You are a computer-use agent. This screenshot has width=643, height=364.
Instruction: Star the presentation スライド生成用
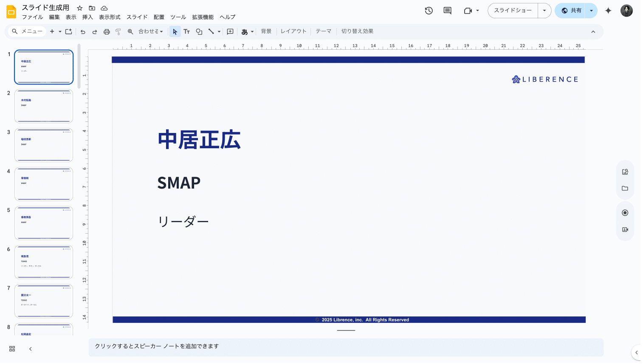coord(79,8)
